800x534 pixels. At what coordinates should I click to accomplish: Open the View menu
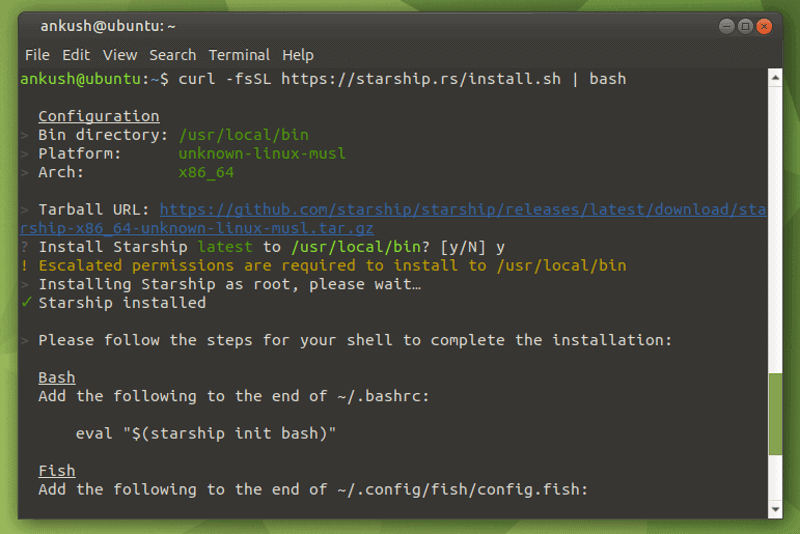tap(120, 55)
